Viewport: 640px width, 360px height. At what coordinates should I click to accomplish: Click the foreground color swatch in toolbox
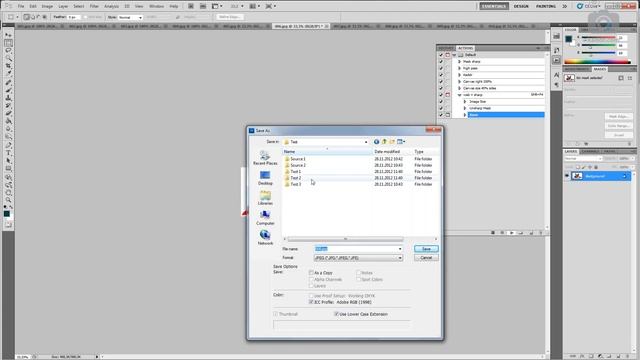pyautogui.click(x=7, y=213)
